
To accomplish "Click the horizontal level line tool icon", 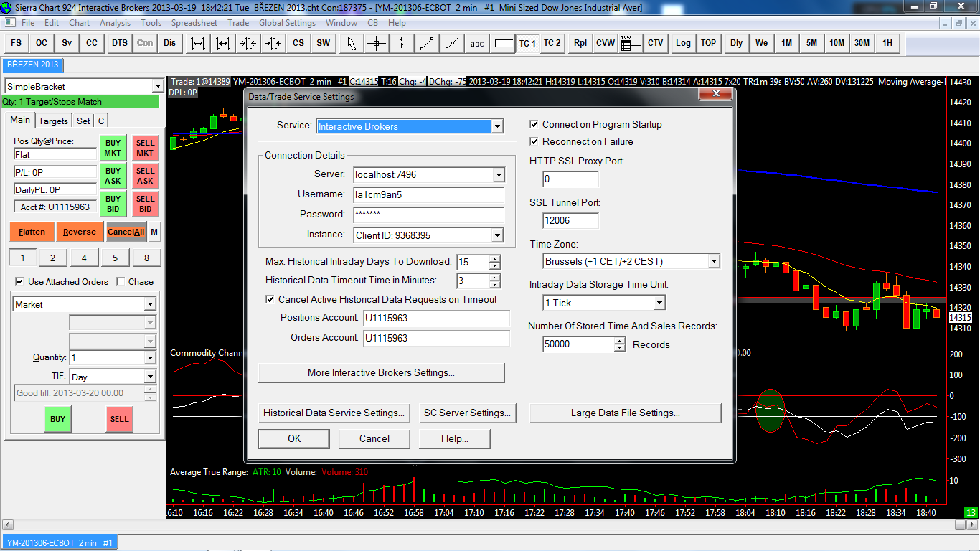I will tap(402, 43).
